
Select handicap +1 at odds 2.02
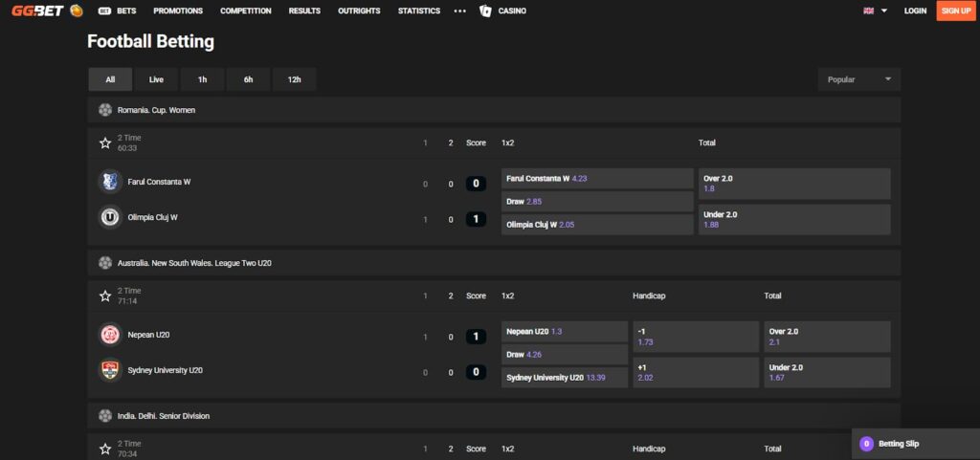click(697, 373)
